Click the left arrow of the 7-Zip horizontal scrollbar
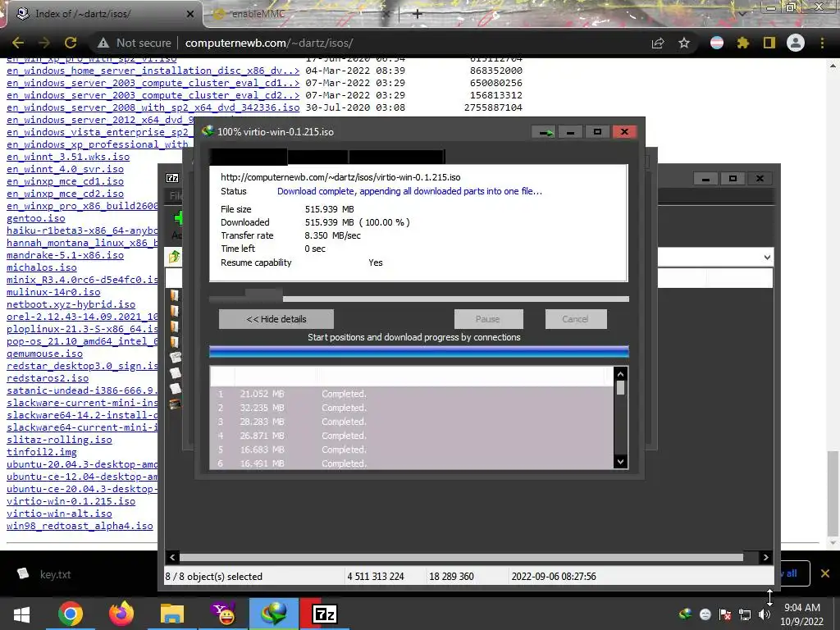Viewport: 840px width, 630px height. (172, 558)
